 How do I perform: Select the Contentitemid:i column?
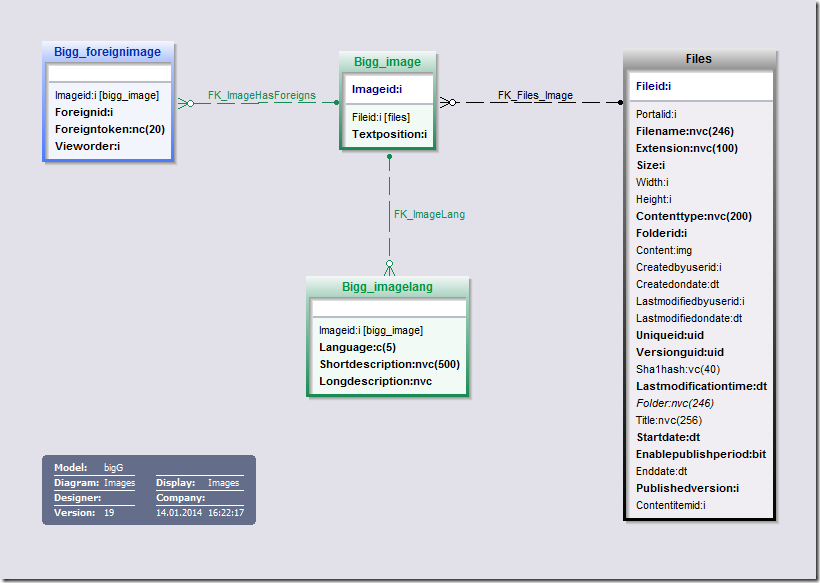click(x=671, y=505)
